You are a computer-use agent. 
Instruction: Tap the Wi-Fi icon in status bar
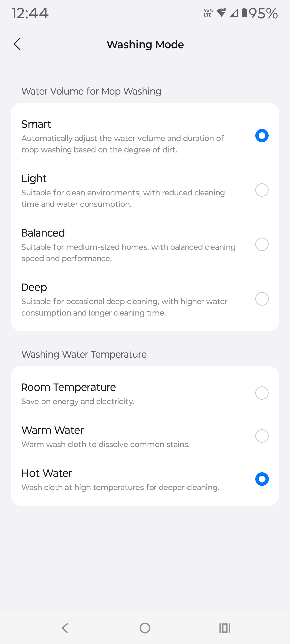(x=222, y=13)
